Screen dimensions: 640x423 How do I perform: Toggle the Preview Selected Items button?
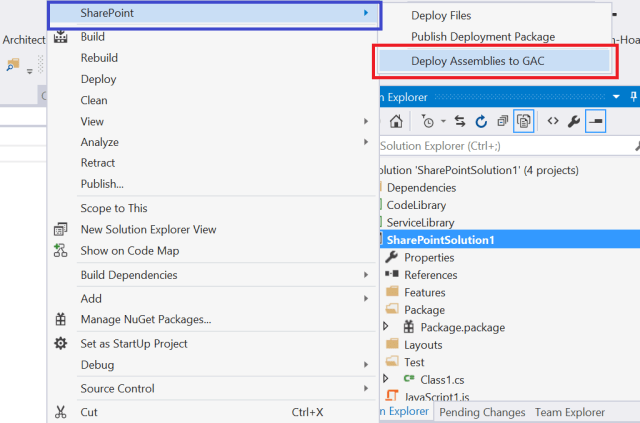[596, 122]
